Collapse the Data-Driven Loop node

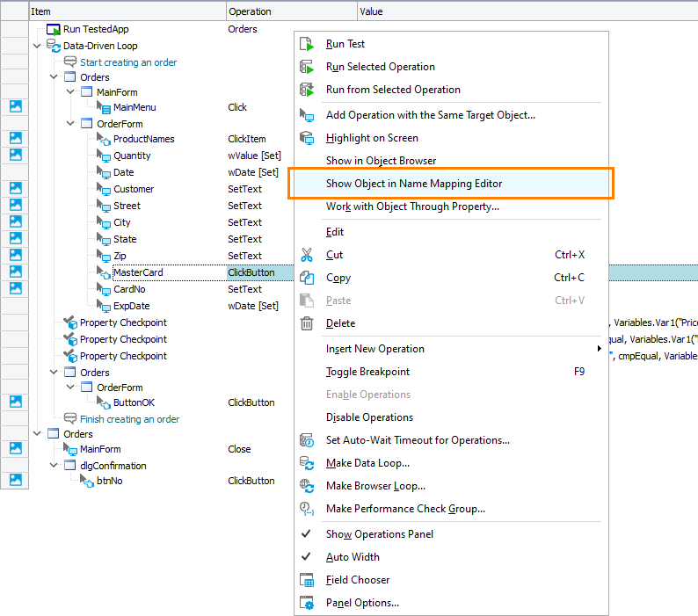(37, 46)
